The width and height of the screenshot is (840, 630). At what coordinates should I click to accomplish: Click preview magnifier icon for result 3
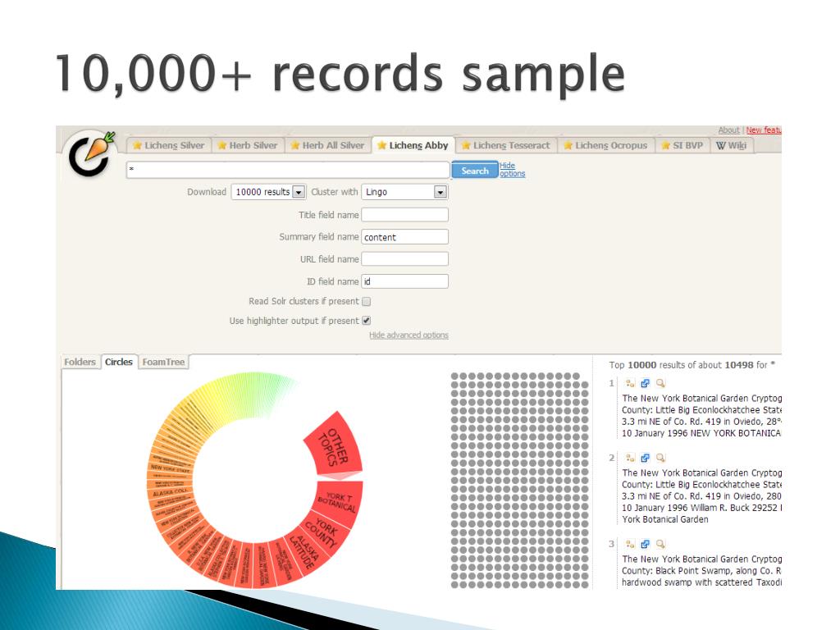pyautogui.click(x=660, y=545)
